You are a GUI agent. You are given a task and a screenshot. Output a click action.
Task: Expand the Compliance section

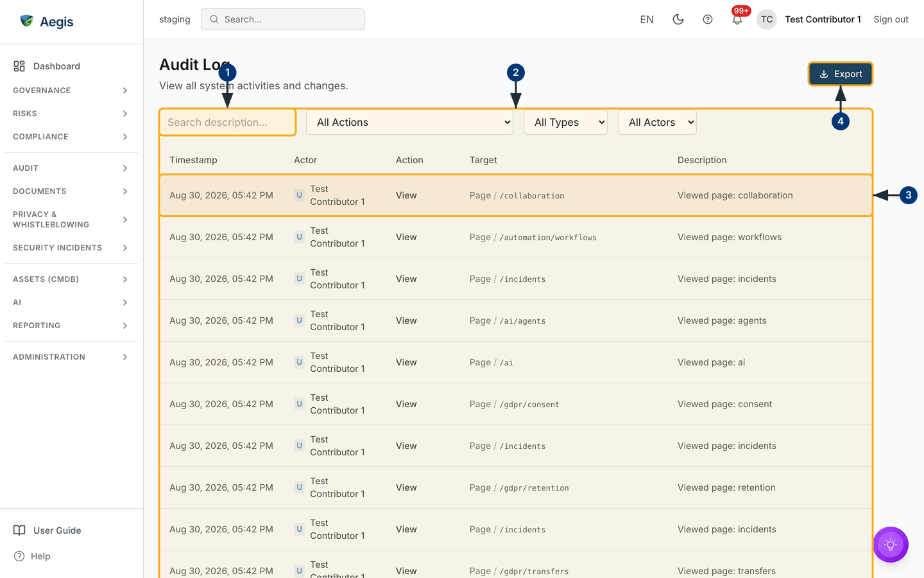(71, 137)
